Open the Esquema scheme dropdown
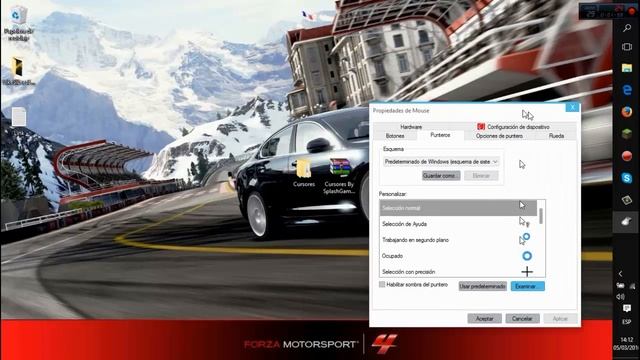The image size is (640, 360). pyautogui.click(x=441, y=162)
